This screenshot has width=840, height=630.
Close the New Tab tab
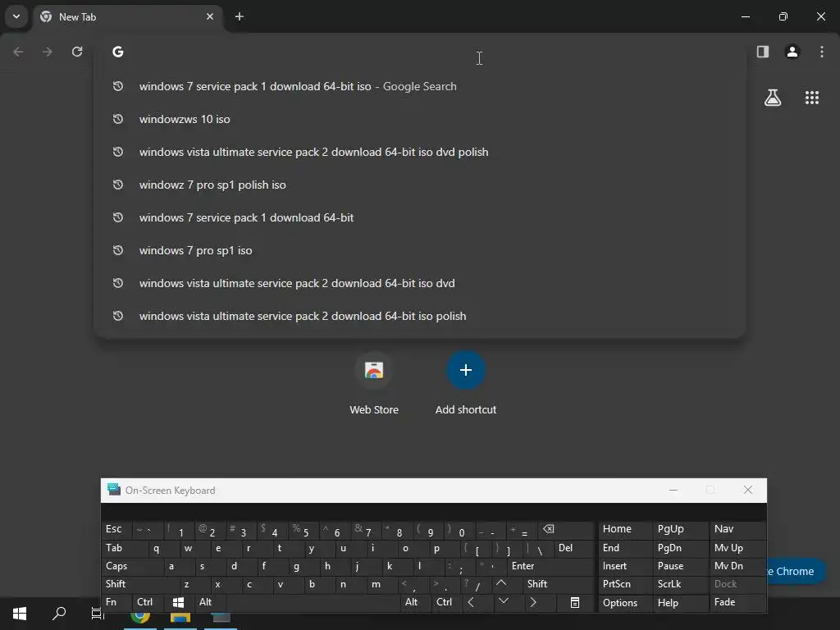[x=210, y=16]
